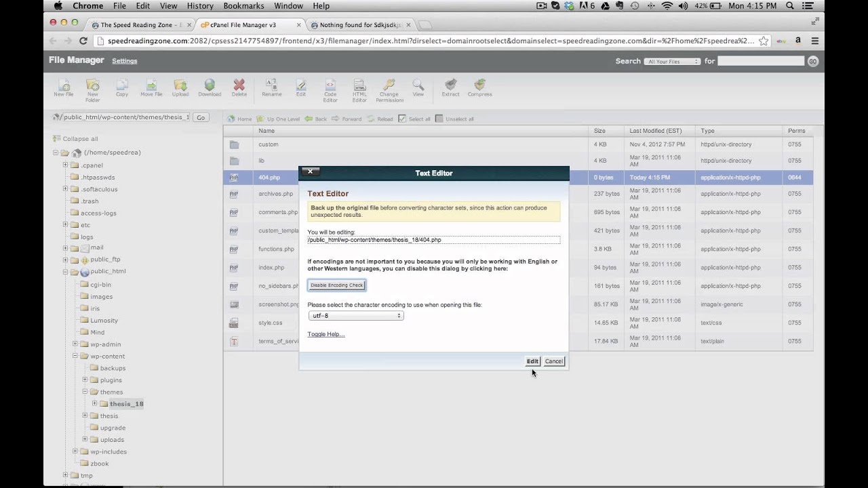This screenshot has width=868, height=488.
Task: Click the Rename toolbar icon
Action: 271,88
